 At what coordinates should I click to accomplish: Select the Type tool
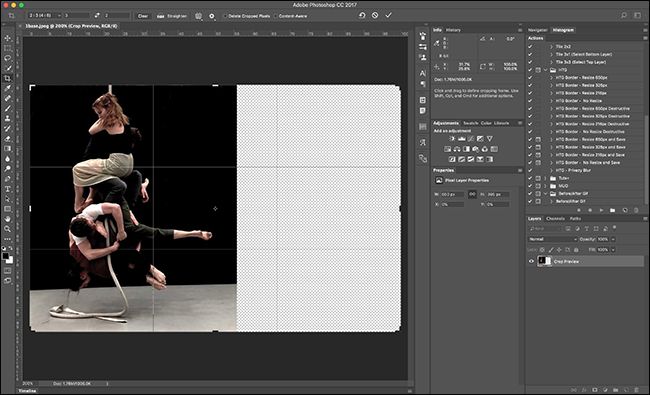pos(7,189)
